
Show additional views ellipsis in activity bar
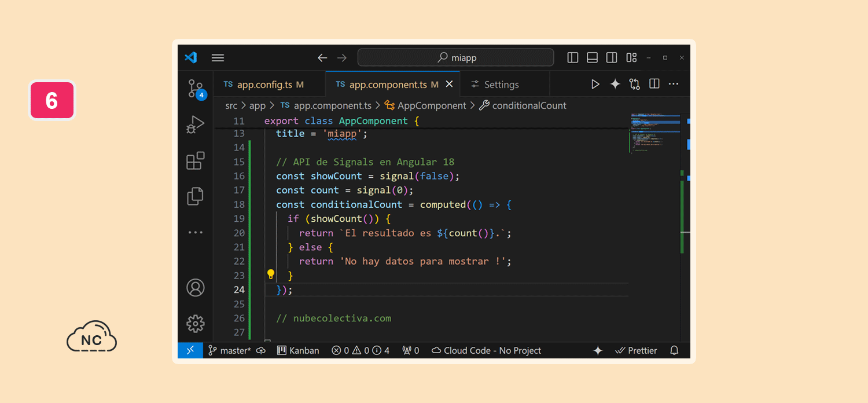tap(196, 232)
